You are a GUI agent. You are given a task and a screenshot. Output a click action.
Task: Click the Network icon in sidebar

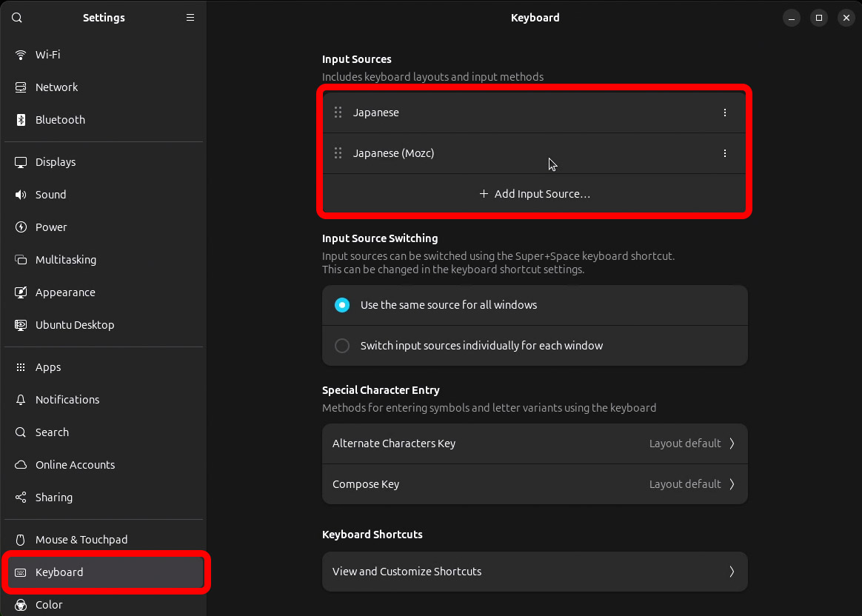[21, 87]
